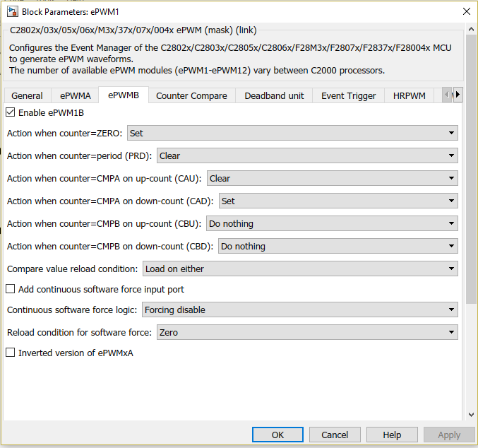Click the block description text
478x448 pixels.
[230, 59]
